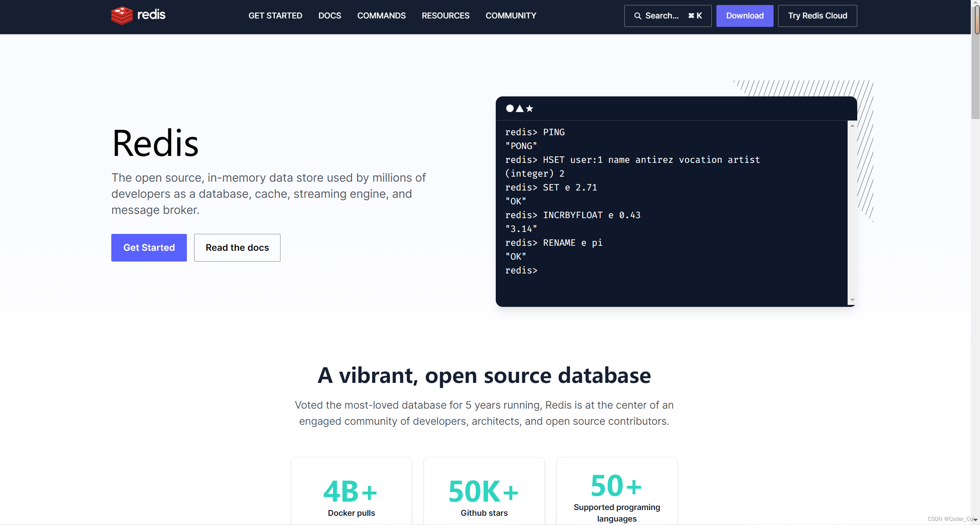Click the redis wordmark in header

[x=151, y=15]
